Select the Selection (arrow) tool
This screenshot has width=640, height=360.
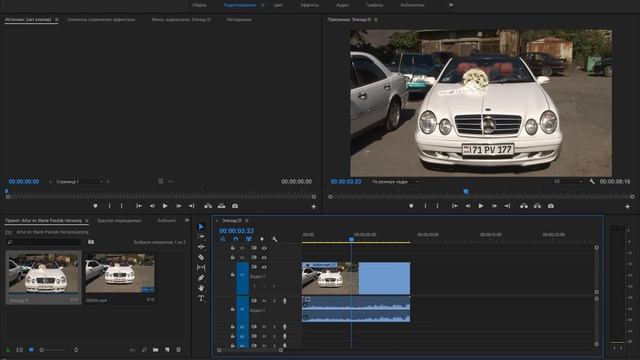click(201, 227)
